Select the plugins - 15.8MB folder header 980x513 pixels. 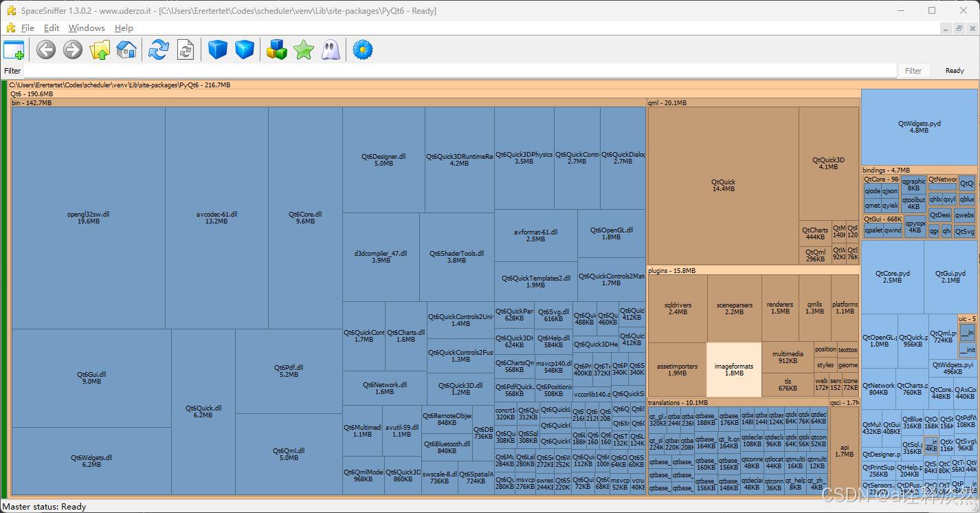coord(753,271)
